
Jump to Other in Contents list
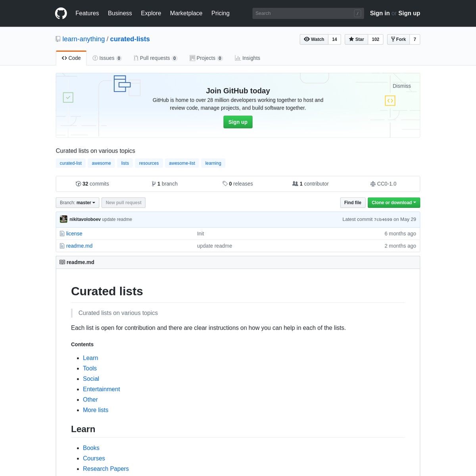click(90, 399)
